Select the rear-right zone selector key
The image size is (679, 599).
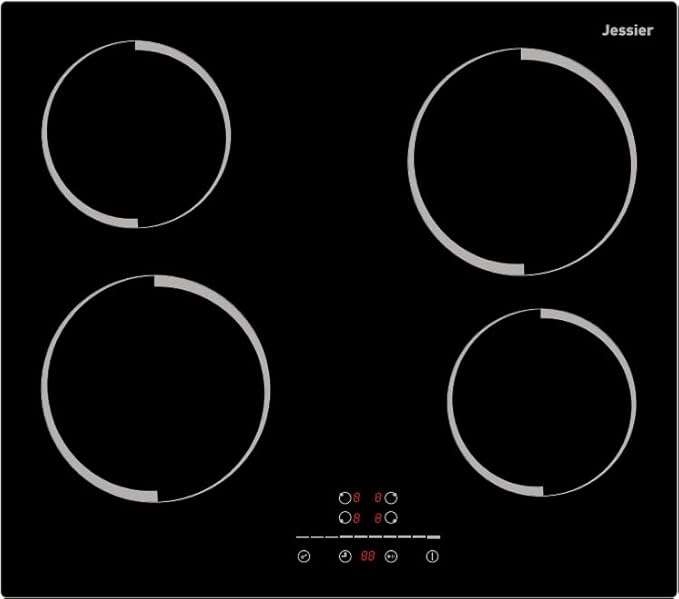click(x=391, y=498)
